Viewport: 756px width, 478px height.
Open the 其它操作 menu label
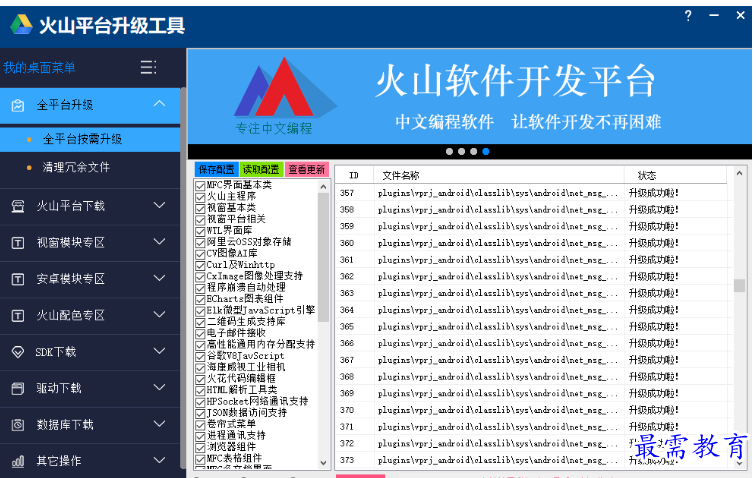(59, 461)
